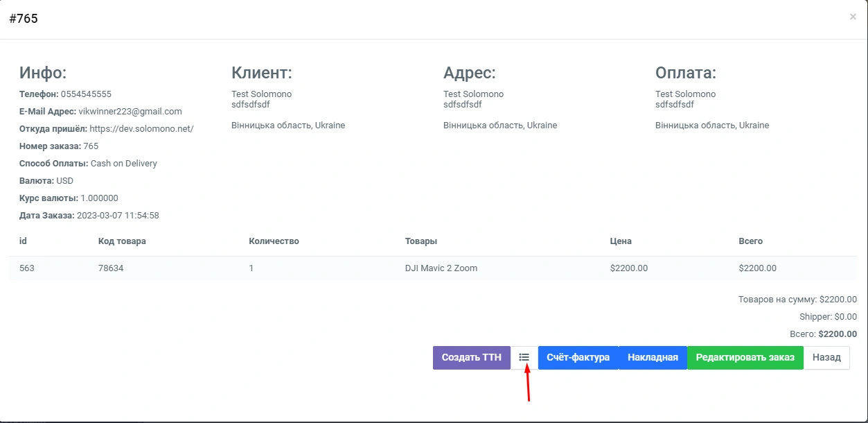Click the list icon button beside Создать ТТН

pyautogui.click(x=524, y=357)
